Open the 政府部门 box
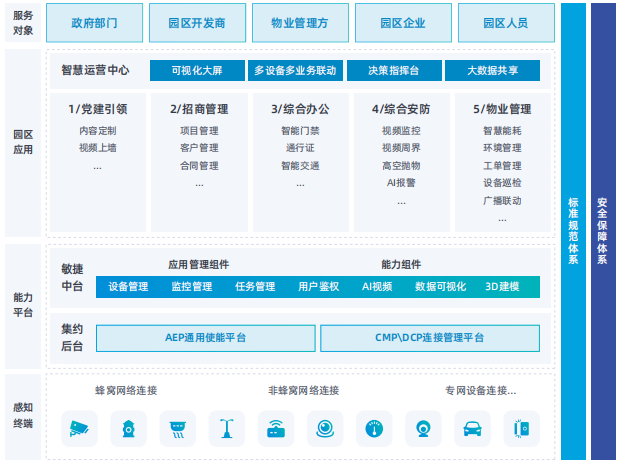Image resolution: width=636 pixels, height=468 pixels. [x=95, y=22]
